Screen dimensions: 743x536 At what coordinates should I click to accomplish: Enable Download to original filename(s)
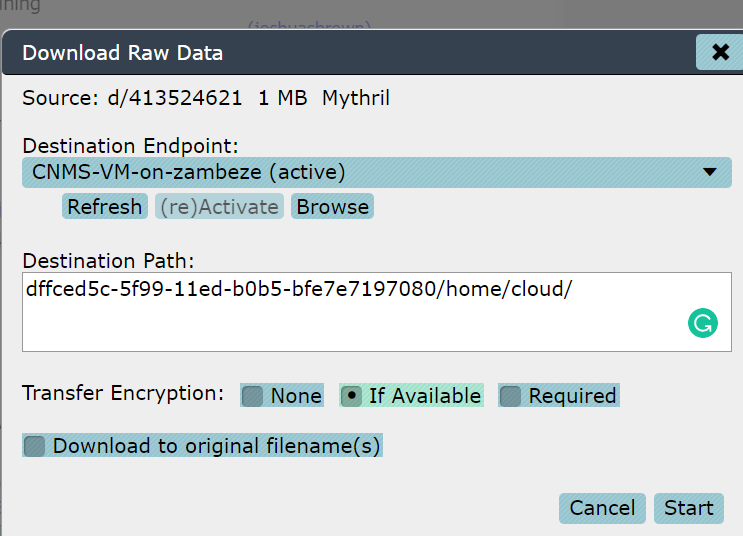(x=202, y=445)
